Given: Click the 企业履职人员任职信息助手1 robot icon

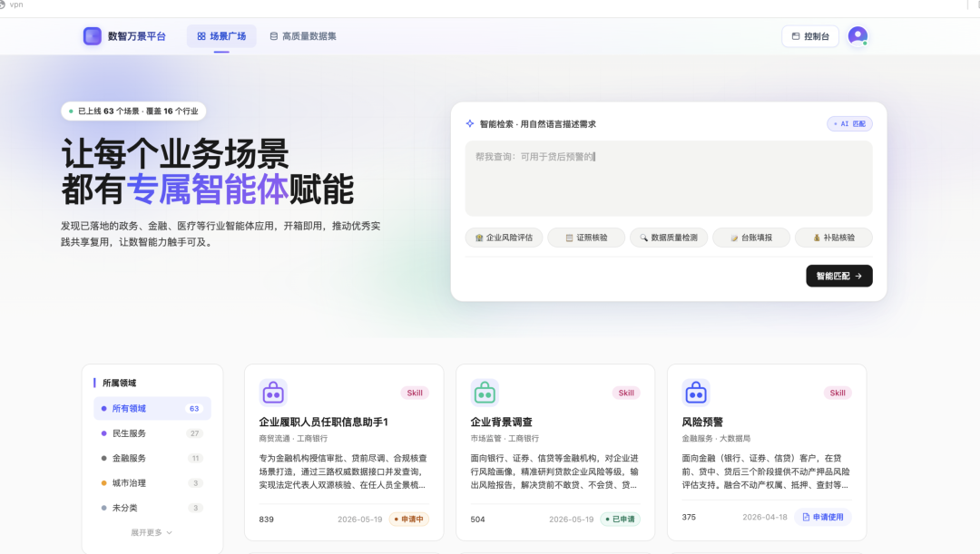Looking at the screenshot, I should (273, 393).
